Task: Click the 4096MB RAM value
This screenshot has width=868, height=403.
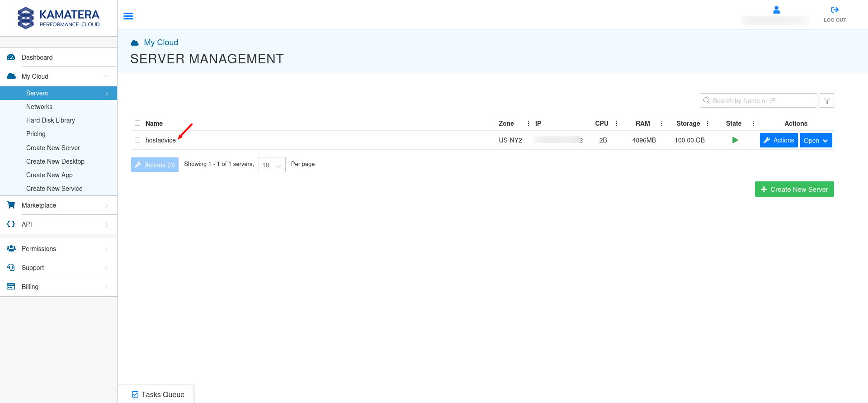Action: pyautogui.click(x=644, y=140)
